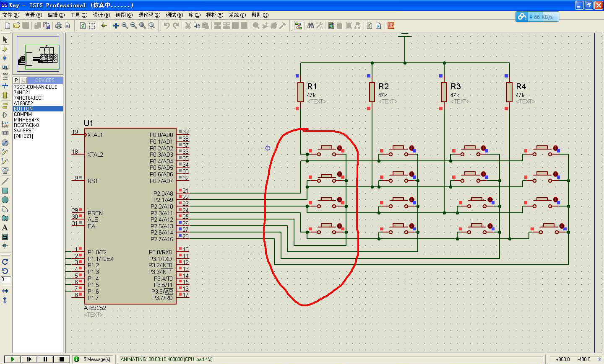Screen dimensions: 604x364
Task: Zoom to a selected area
Action: 151,26
